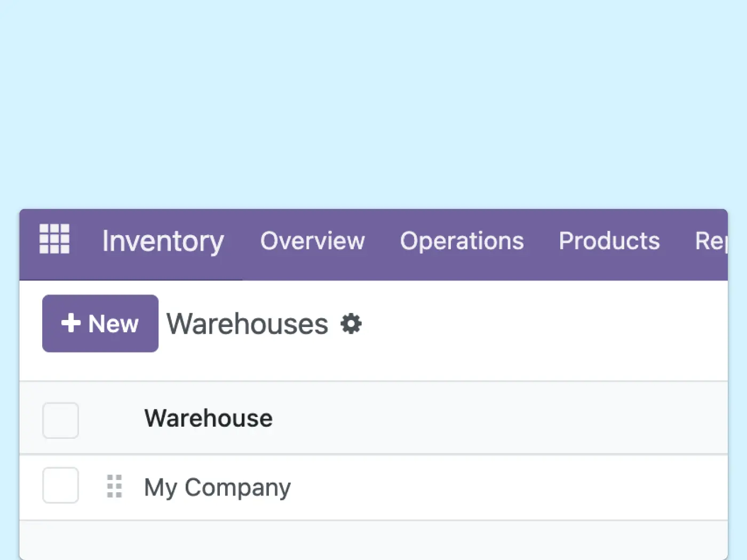This screenshot has width=747, height=560.
Task: Click empty header space right of Warehouse
Action: (x=507, y=418)
